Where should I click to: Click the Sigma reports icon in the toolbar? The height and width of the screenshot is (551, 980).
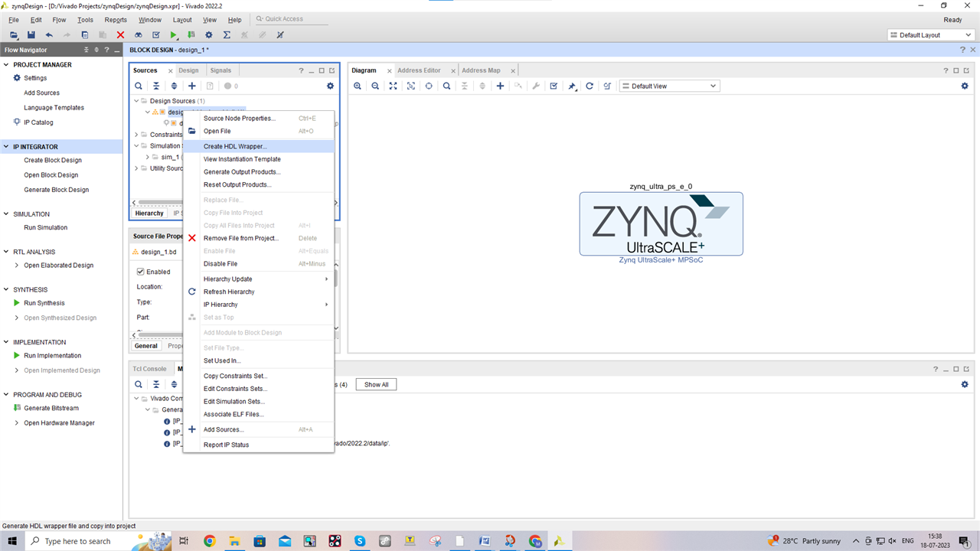pos(227,35)
